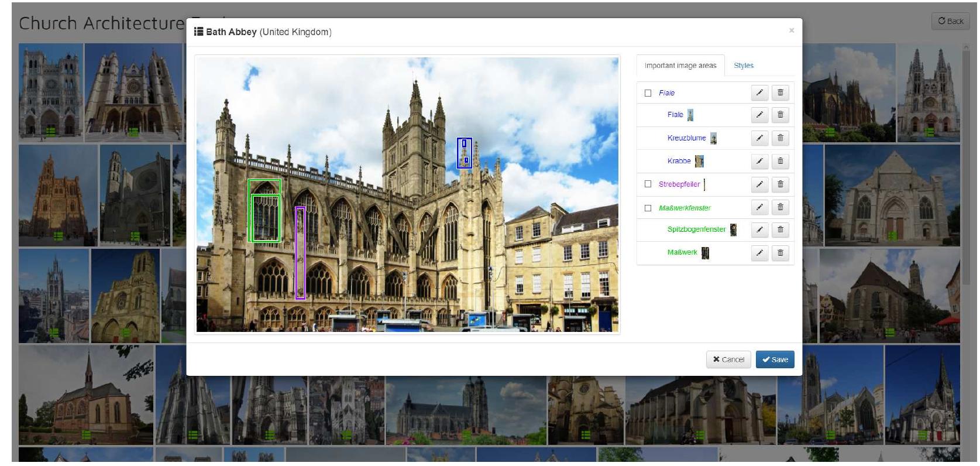
Task: Open the Spitzbogenfenster preview thumbnail
Action: [733, 230]
